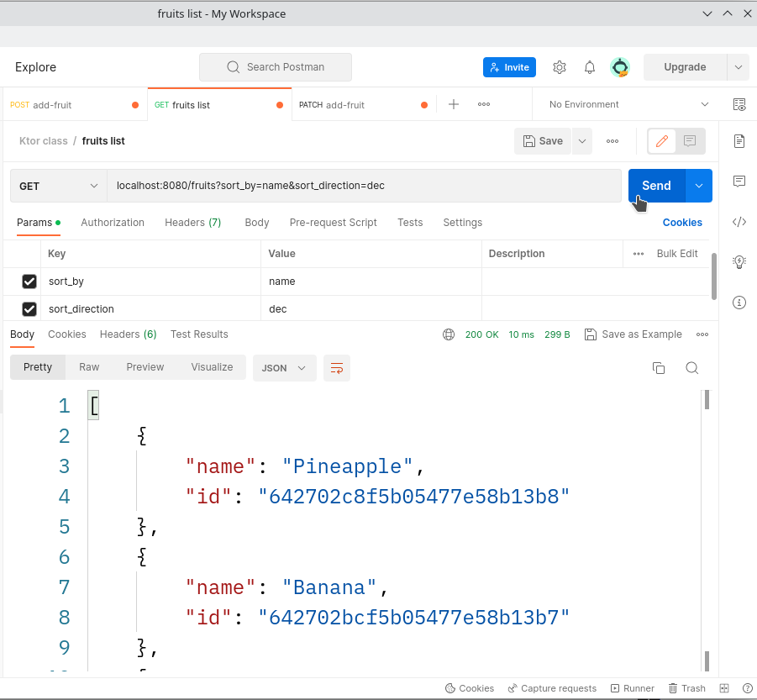Image resolution: width=757 pixels, height=700 pixels.
Task: Open the Test Results tab
Action: [199, 334]
